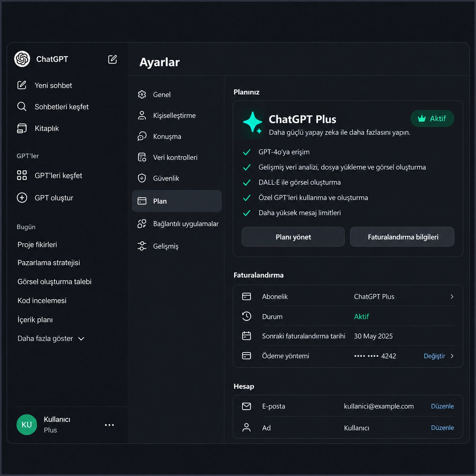Click Değiştir payment method link
Screen dimensions: 476x476
point(434,356)
